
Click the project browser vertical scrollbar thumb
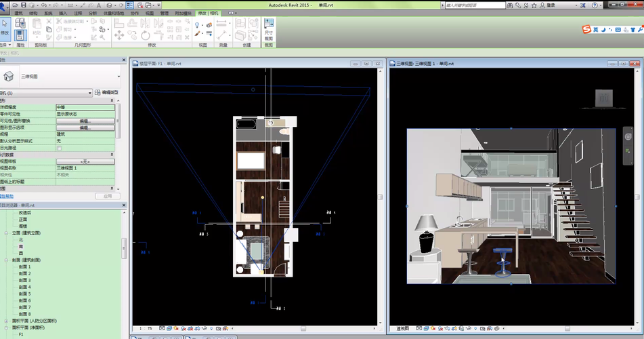coord(124,248)
